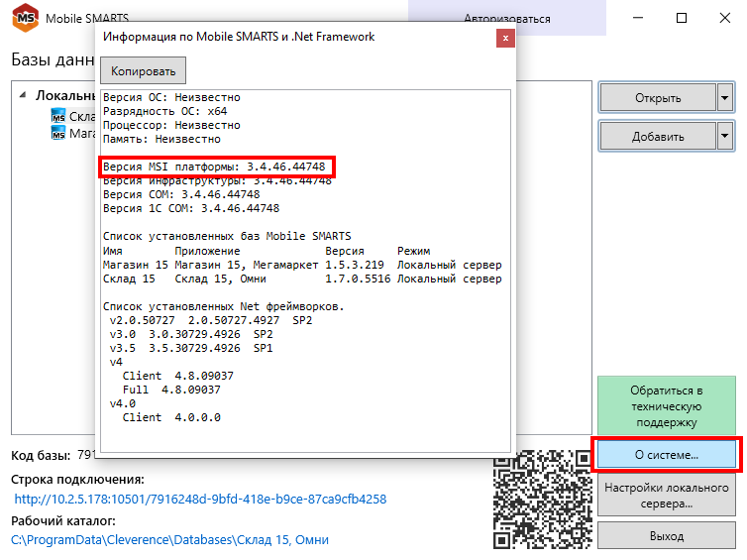747x560 pixels.
Task: Click Обратиться в техническую поддержку button
Action: [667, 406]
